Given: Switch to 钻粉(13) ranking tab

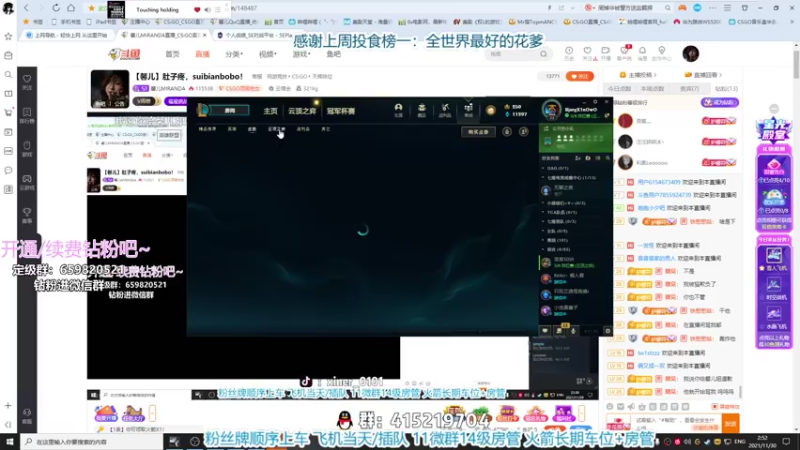Looking at the screenshot, I should (727, 89).
